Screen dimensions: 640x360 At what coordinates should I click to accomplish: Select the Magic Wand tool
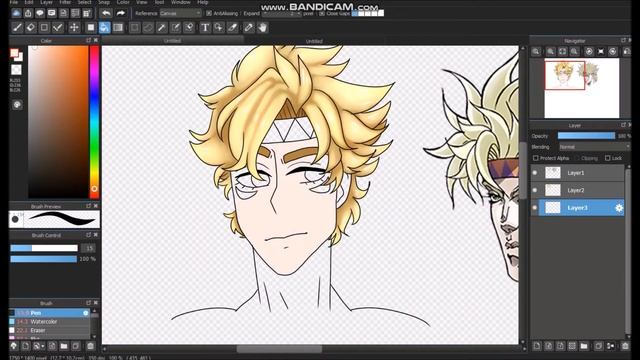[162, 28]
